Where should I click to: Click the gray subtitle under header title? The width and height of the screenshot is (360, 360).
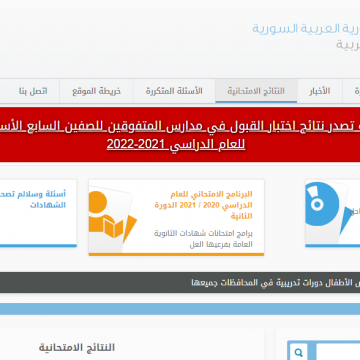pyautogui.click(x=348, y=44)
